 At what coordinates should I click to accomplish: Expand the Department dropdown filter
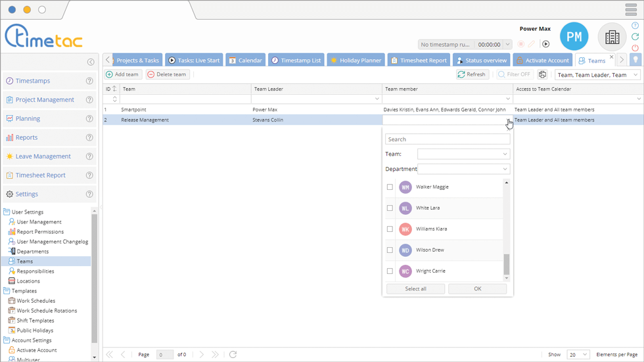pyautogui.click(x=464, y=170)
